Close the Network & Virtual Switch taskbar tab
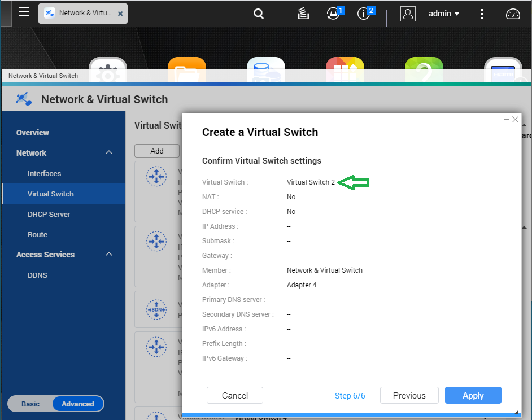This screenshot has height=420, width=532. [120, 14]
